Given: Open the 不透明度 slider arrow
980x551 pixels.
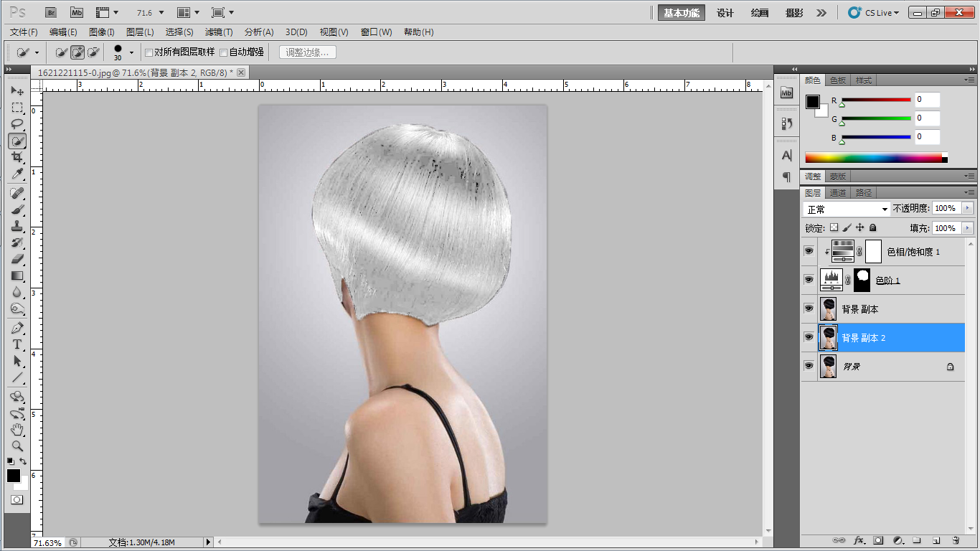Looking at the screenshot, I should 968,208.
